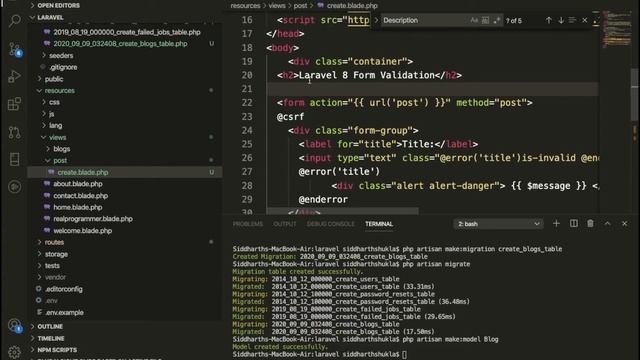
Task: Open the pull requests activity bar icon
Action: tap(15, 132)
